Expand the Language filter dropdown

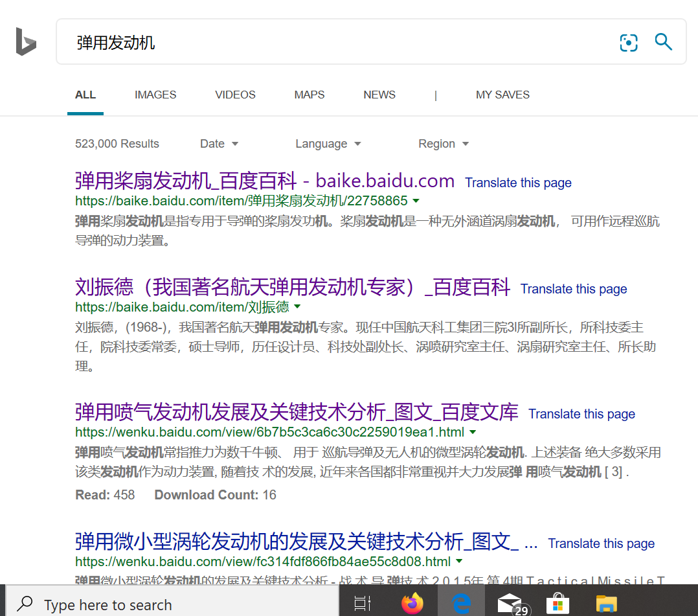point(328,144)
